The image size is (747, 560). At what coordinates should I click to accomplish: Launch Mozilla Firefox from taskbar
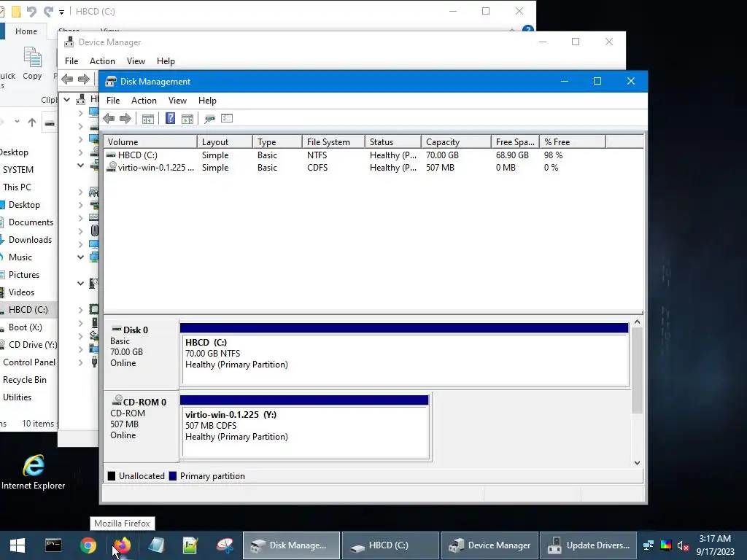pos(123,545)
